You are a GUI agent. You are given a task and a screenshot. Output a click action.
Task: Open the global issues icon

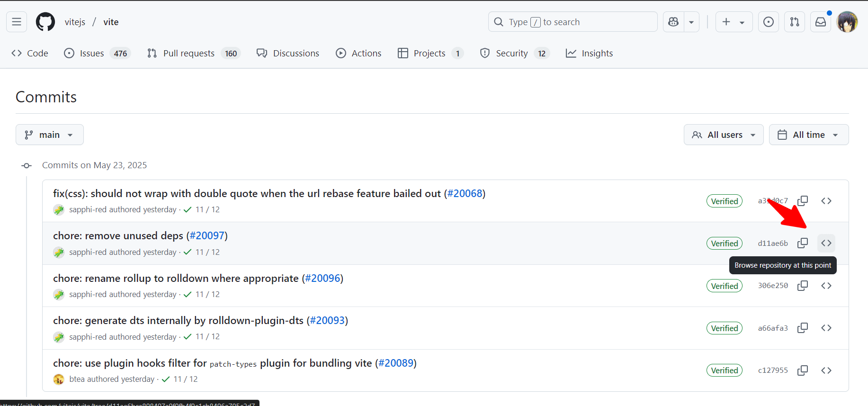pyautogui.click(x=769, y=22)
